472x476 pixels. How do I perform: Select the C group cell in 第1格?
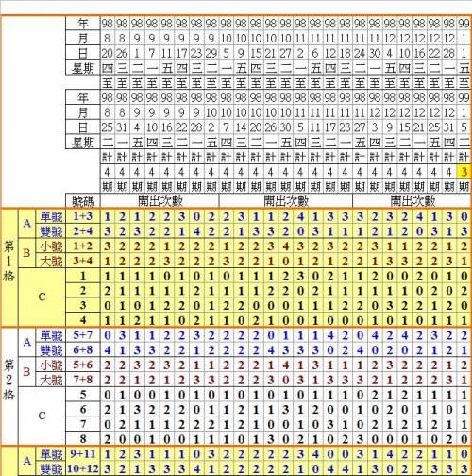click(x=42, y=297)
